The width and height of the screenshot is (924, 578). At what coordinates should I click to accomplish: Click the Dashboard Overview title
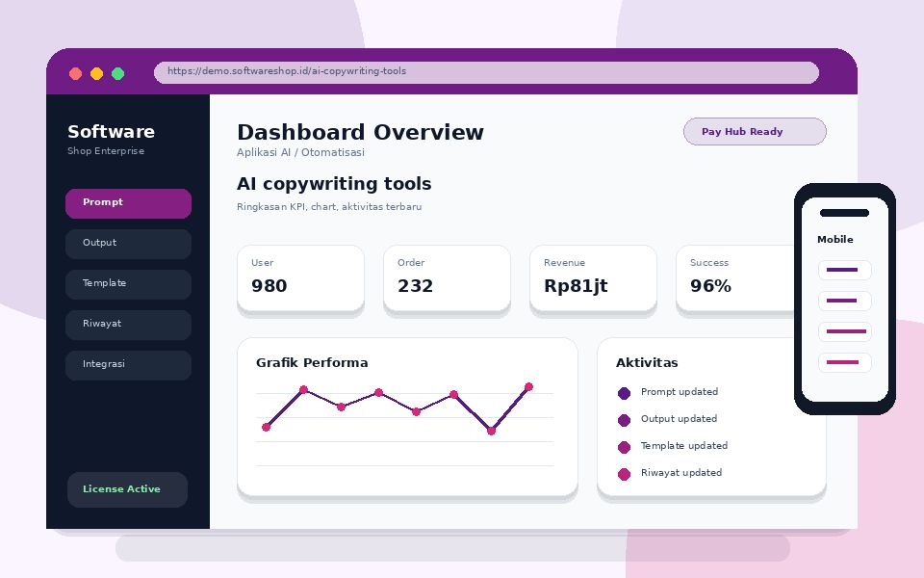[x=360, y=132]
